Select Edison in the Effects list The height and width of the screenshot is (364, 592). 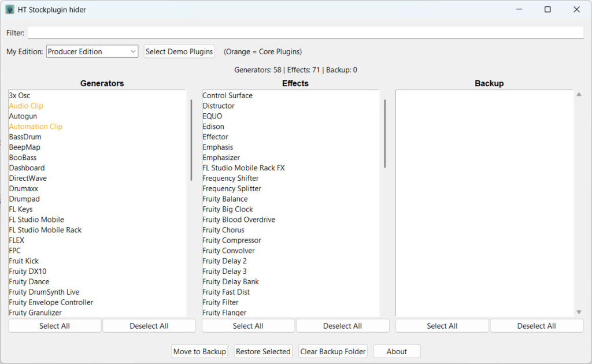[x=213, y=127]
